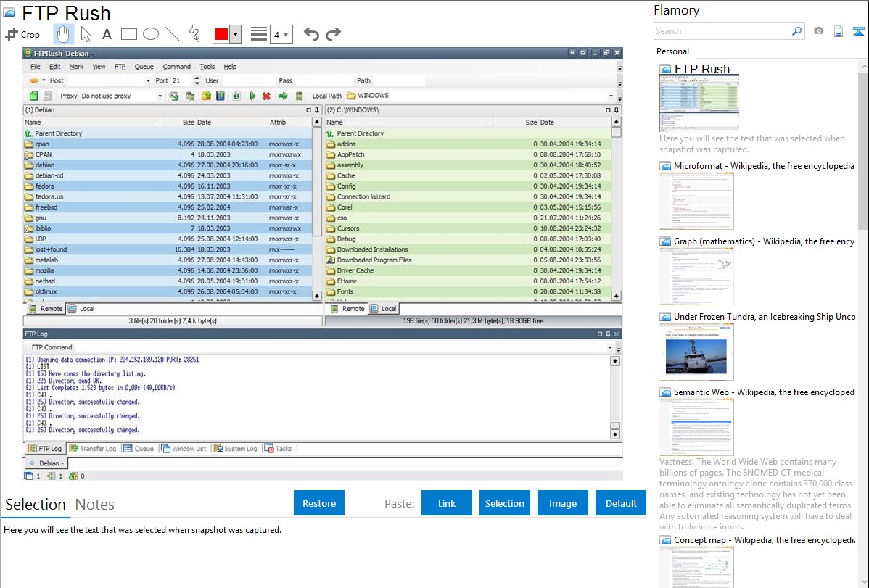869x588 pixels.
Task: Open the Queue menu in FTPRush
Action: 144,67
